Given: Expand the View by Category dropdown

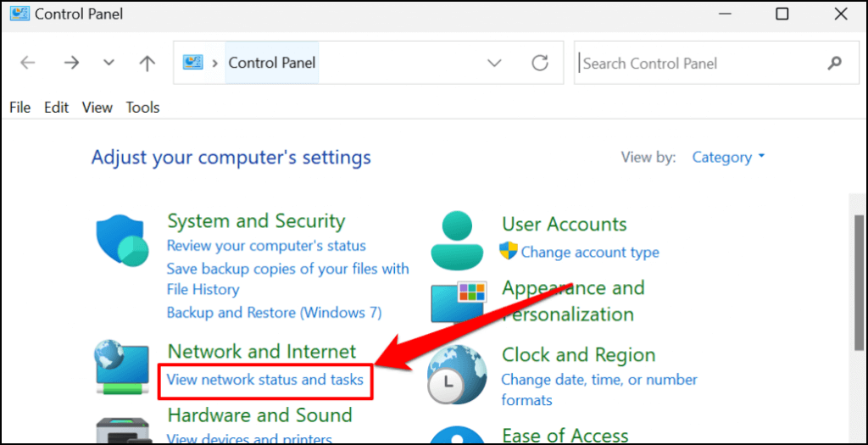Looking at the screenshot, I should click(728, 157).
